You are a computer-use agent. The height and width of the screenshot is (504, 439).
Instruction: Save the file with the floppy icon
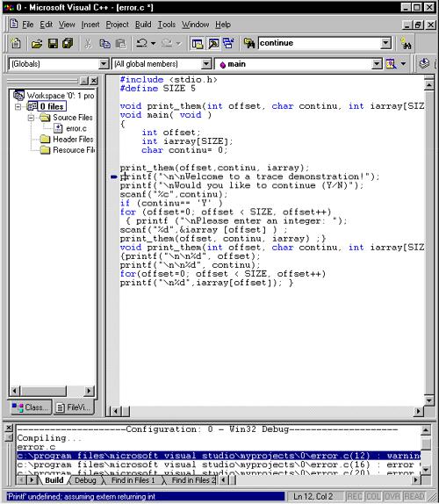coord(53,43)
